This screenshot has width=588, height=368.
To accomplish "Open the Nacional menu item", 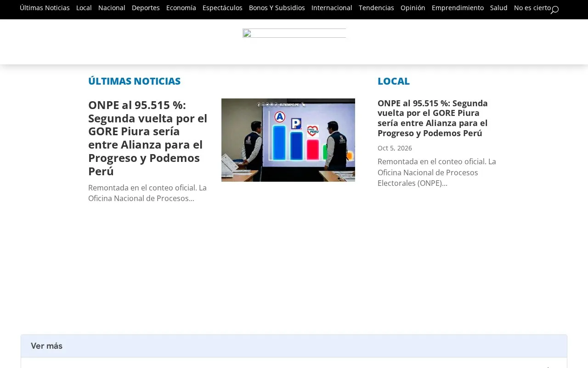I will pos(112,8).
